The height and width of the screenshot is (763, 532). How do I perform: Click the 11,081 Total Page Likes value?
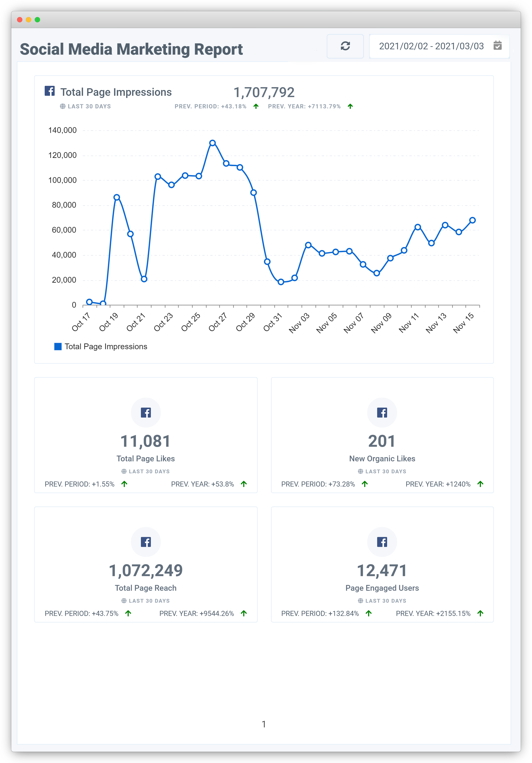pyautogui.click(x=146, y=441)
